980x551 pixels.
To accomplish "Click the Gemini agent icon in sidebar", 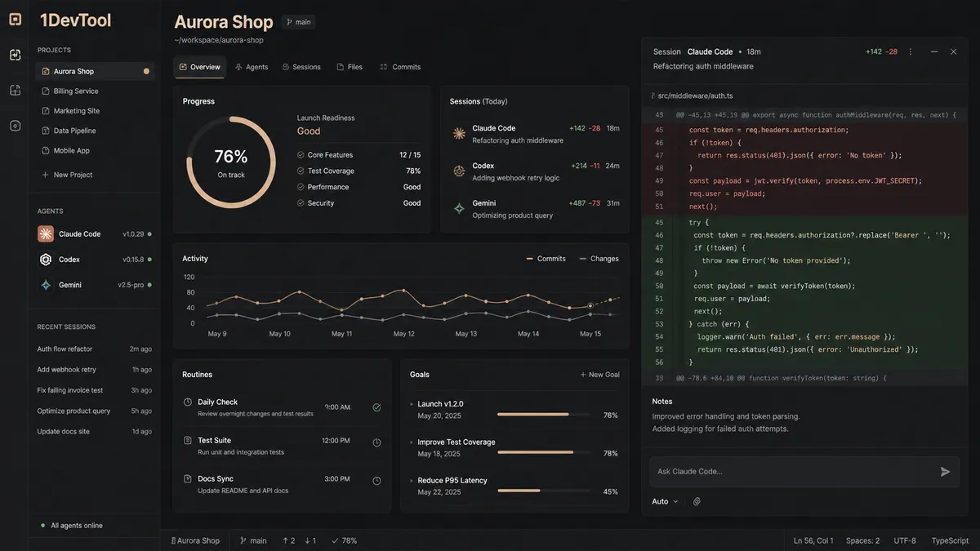I will 46,285.
